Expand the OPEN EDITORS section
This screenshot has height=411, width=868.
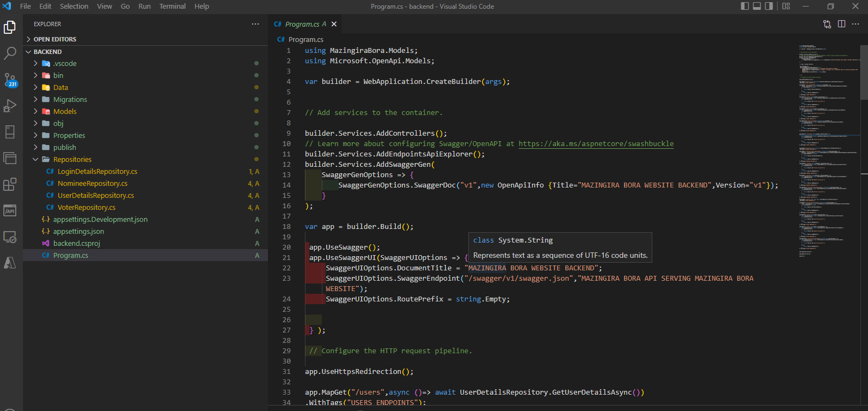(x=54, y=39)
